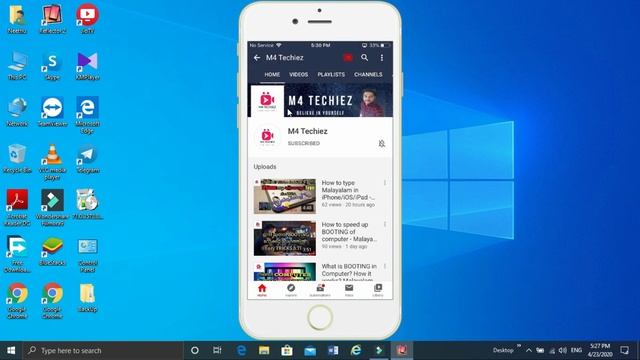Toggle the notification bell for M4 Techiez

click(382, 143)
